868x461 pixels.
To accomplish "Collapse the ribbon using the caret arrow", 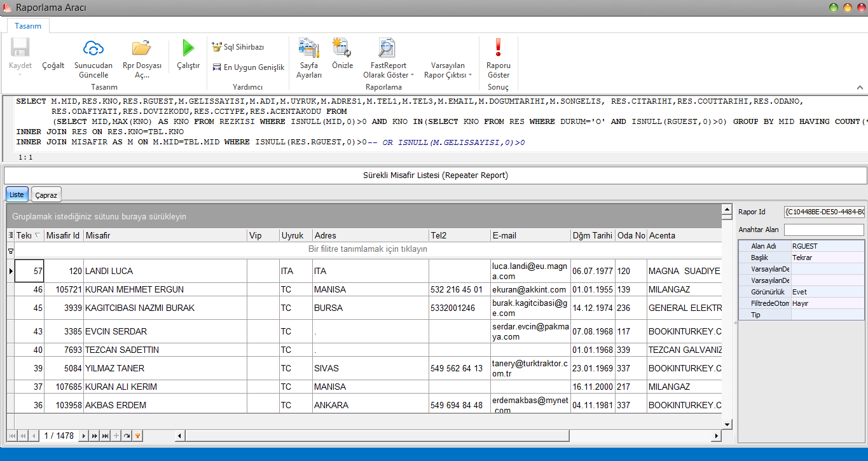I will point(860,87).
